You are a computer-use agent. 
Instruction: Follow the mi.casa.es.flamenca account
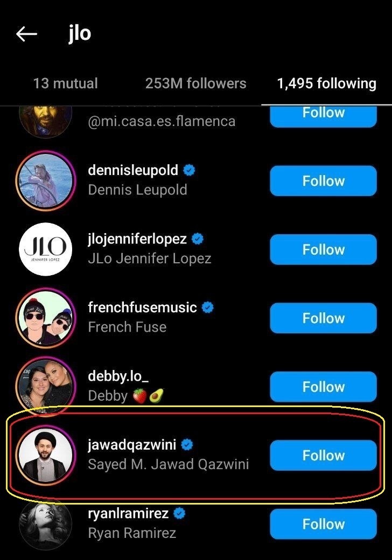tap(323, 114)
